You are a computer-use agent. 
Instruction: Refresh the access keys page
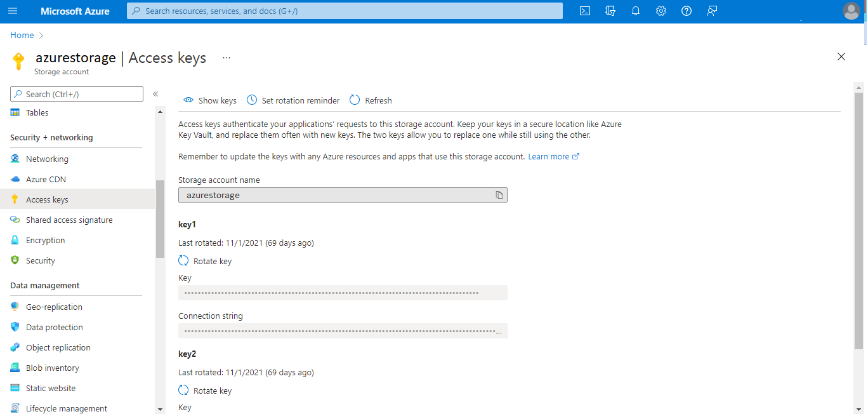click(371, 100)
